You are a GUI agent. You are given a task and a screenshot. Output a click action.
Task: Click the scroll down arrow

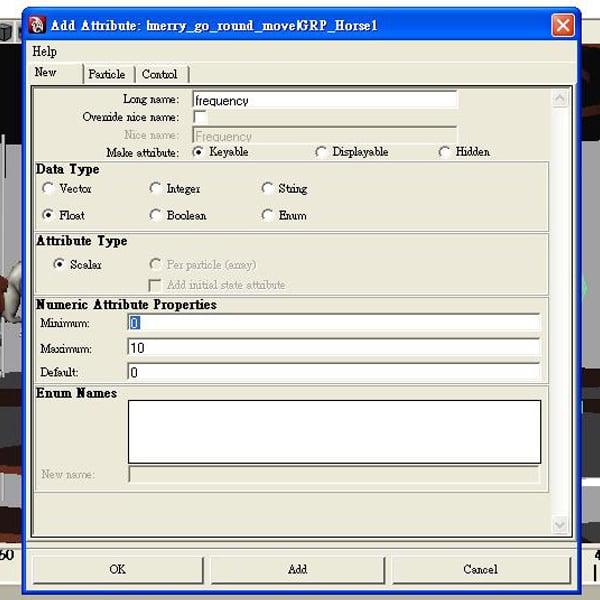point(559,524)
